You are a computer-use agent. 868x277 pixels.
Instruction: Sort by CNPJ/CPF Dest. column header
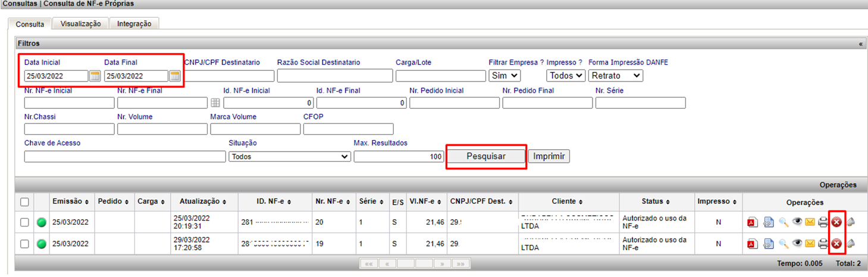click(482, 202)
